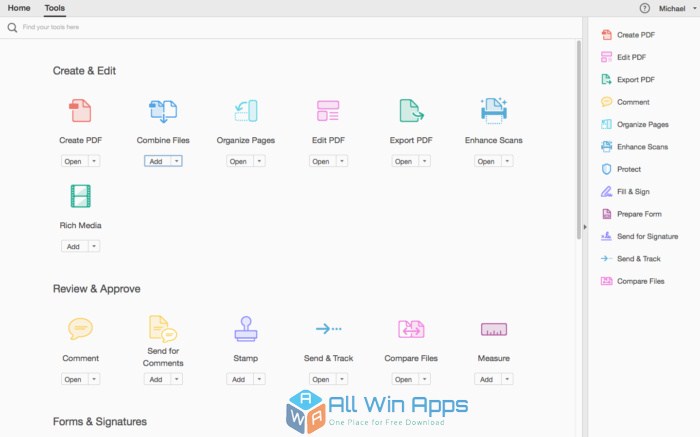The width and height of the screenshot is (700, 437).
Task: Choose the Edit PDF icon in the main grid
Action: point(328,111)
